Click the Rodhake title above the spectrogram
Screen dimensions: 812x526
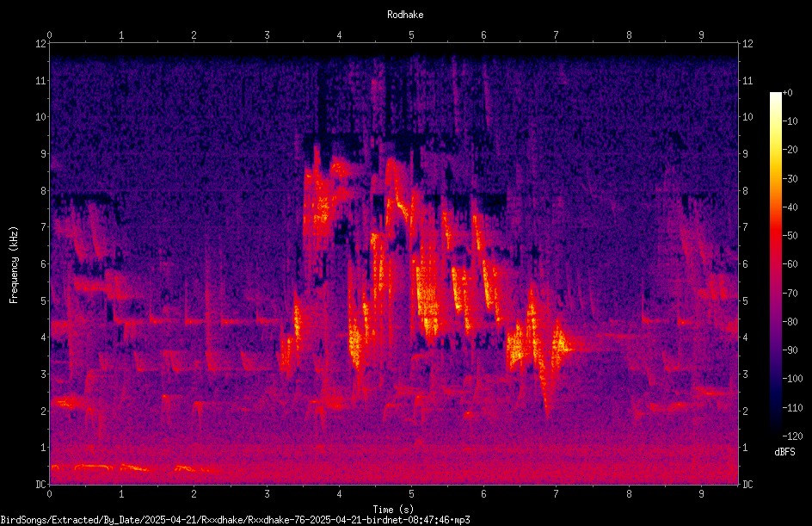click(x=405, y=15)
